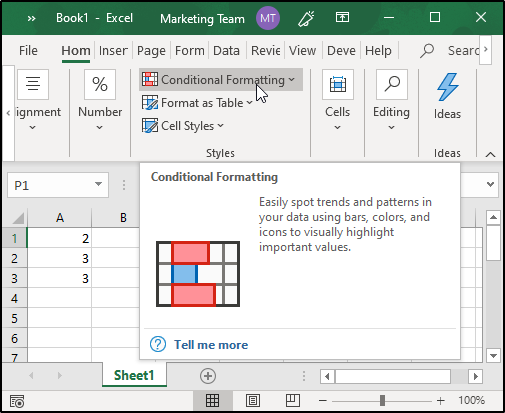Click cell A2 containing 3
Viewport: 505px width, 413px height.
tap(59, 258)
